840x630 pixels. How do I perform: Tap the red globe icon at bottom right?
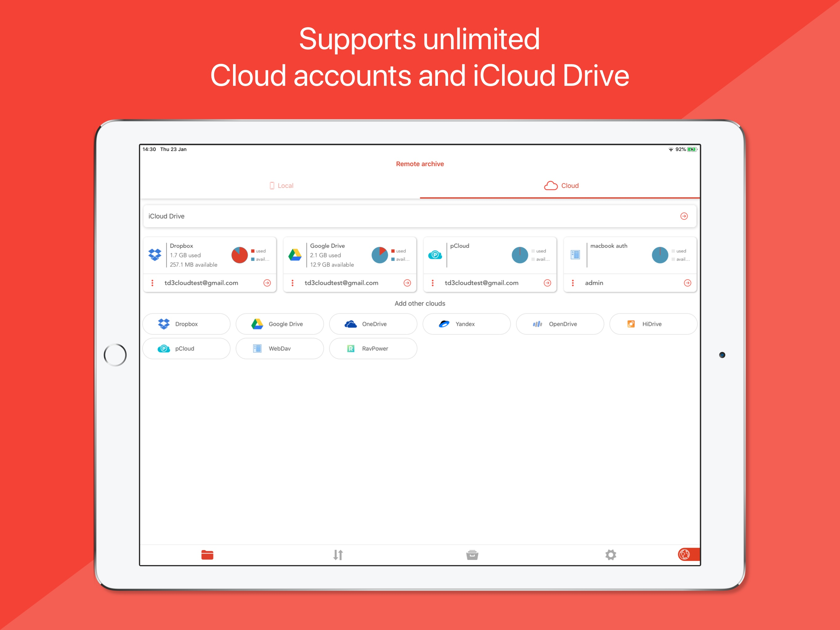685,554
